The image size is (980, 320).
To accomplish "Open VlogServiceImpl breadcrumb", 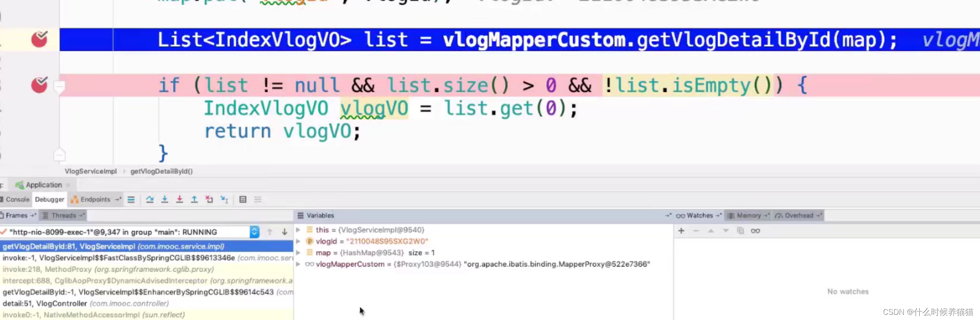I will tap(91, 171).
